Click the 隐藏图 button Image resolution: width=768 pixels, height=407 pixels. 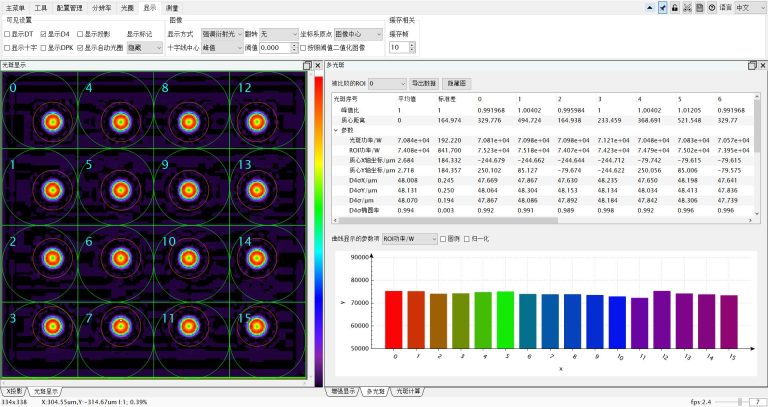456,83
